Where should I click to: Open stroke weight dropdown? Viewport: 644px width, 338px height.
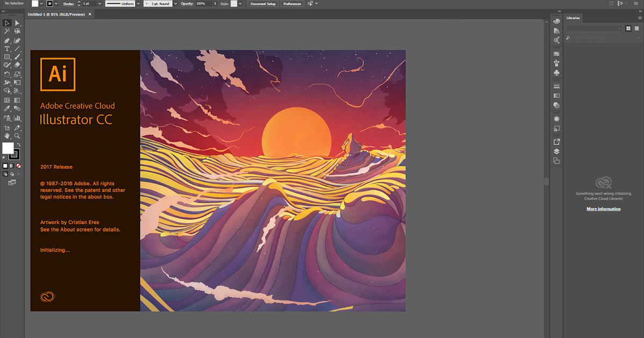[x=99, y=4]
